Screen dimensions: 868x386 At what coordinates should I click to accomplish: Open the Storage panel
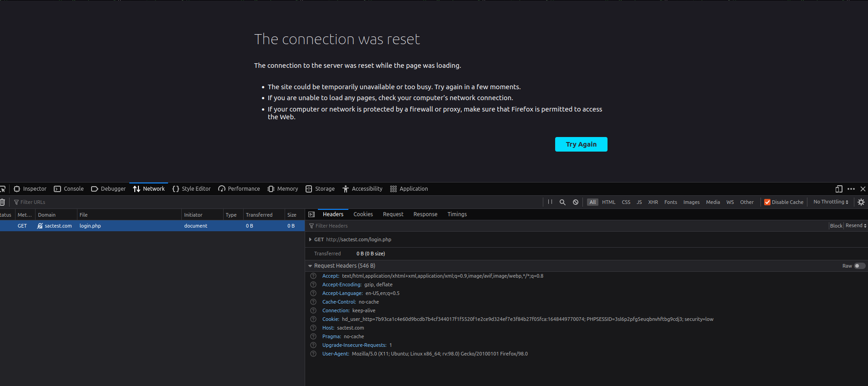[x=320, y=189]
